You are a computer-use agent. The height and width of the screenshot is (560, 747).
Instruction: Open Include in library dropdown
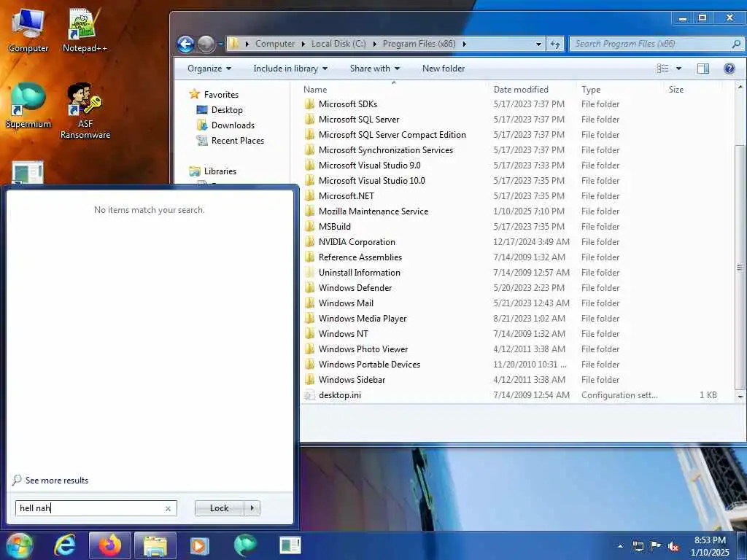(290, 69)
